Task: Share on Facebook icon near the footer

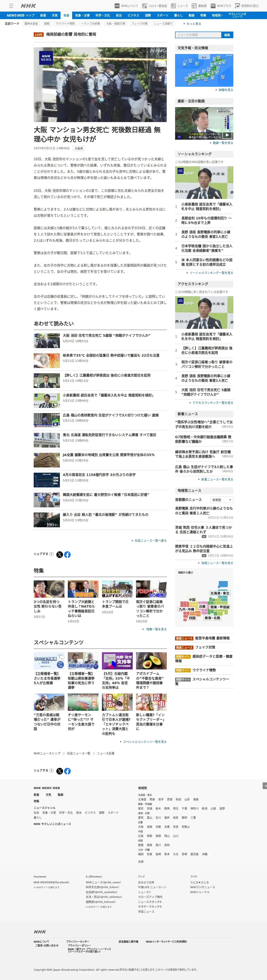Action: [67, 771]
